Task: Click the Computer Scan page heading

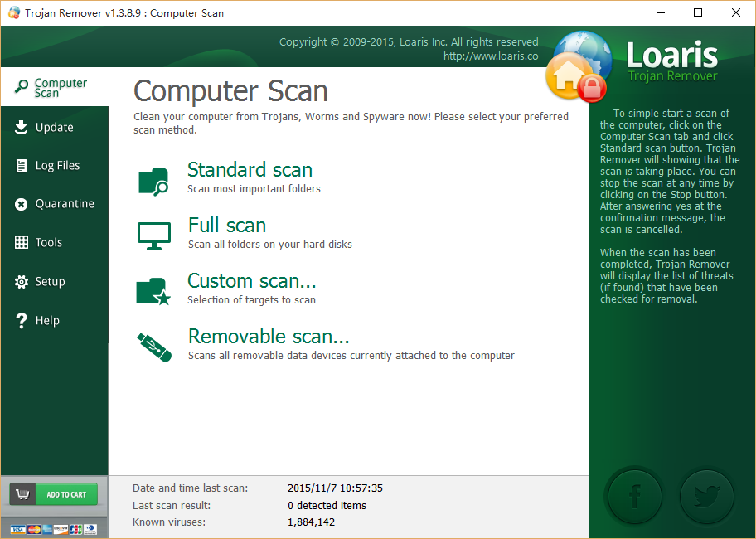Action: tap(230, 90)
